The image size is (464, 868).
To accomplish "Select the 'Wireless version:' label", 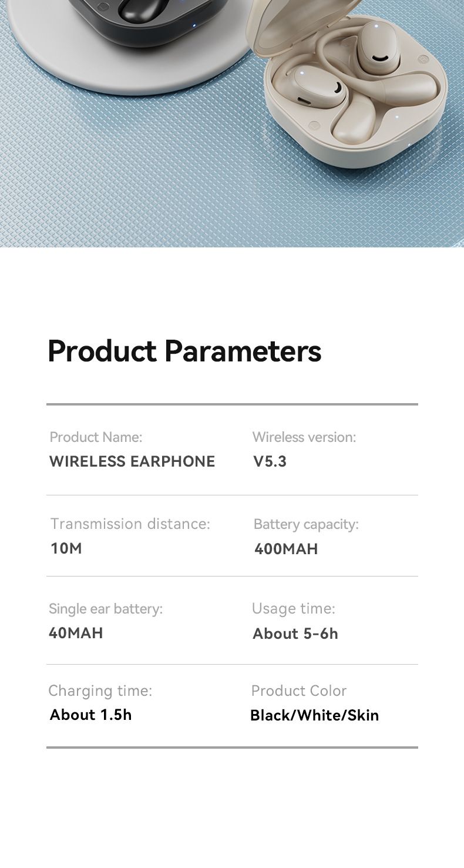I will click(x=304, y=437).
